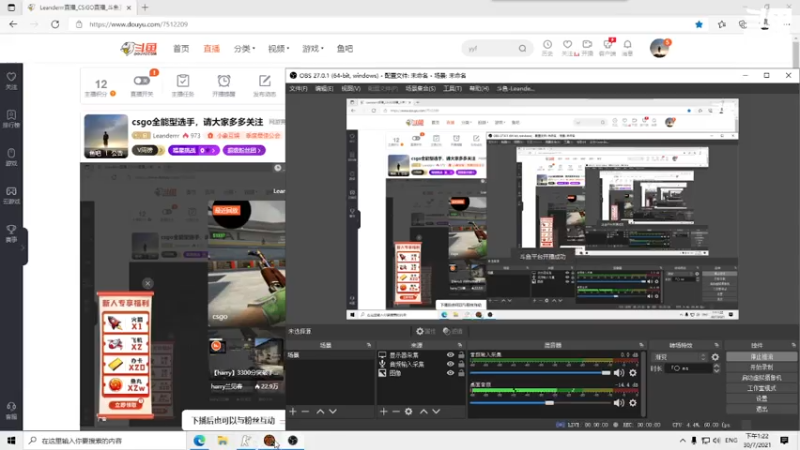Image resolution: width=800 pixels, height=450 pixels.
Task: Click 开始录制 button in OBS controls
Action: click(761, 367)
